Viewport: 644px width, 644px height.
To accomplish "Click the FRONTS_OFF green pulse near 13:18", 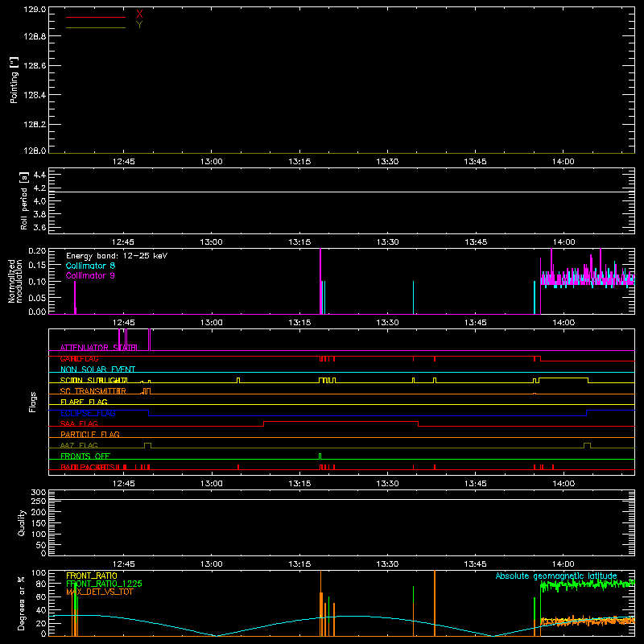I will tap(320, 456).
